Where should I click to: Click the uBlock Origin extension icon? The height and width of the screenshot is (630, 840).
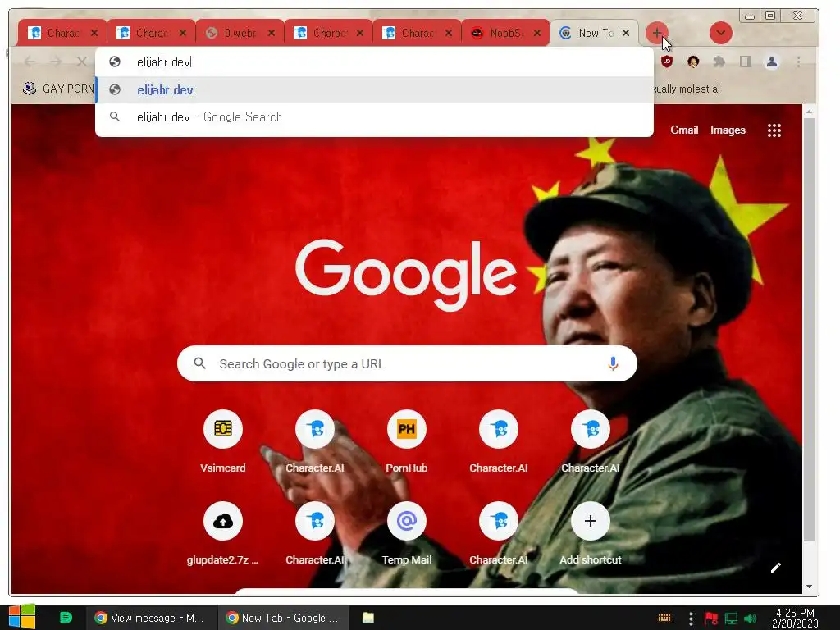point(666,62)
